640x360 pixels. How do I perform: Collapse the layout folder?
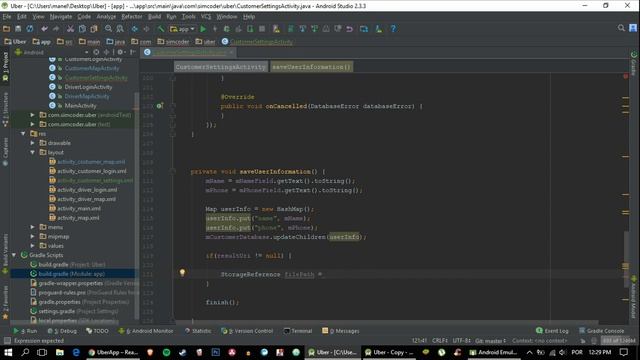[33, 152]
